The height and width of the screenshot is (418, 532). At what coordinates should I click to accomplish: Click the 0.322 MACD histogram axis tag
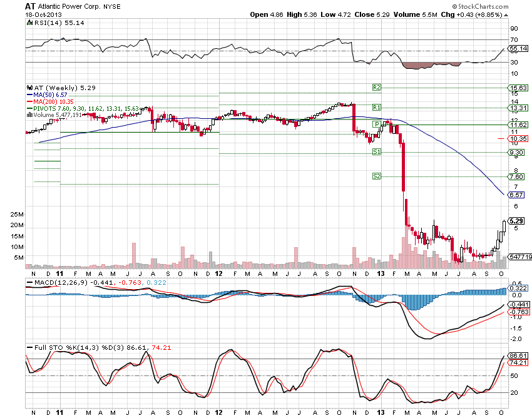pos(519,288)
